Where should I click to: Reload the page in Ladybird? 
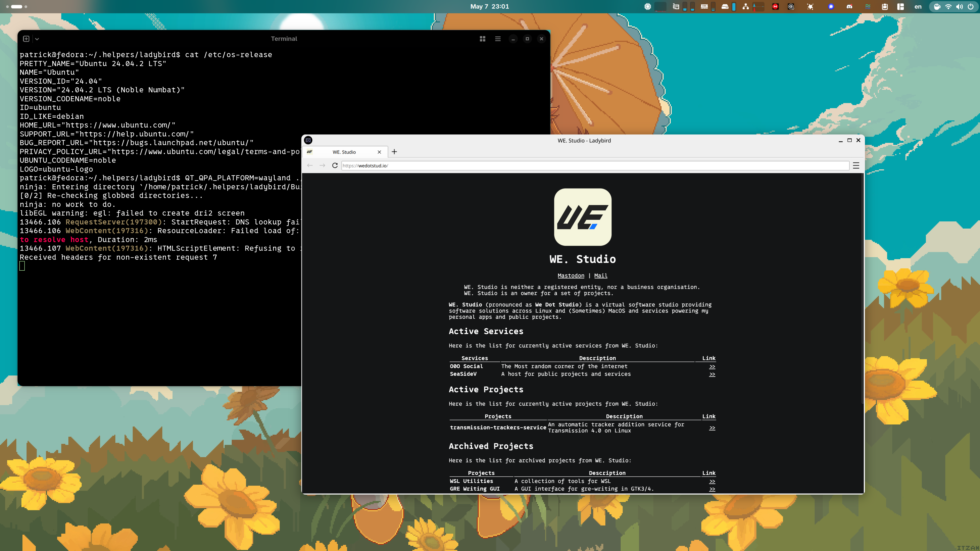(x=335, y=165)
